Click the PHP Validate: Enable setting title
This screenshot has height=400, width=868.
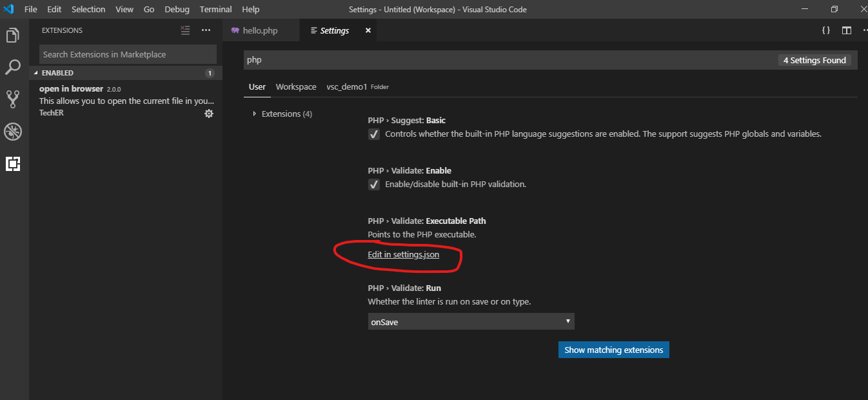click(409, 170)
